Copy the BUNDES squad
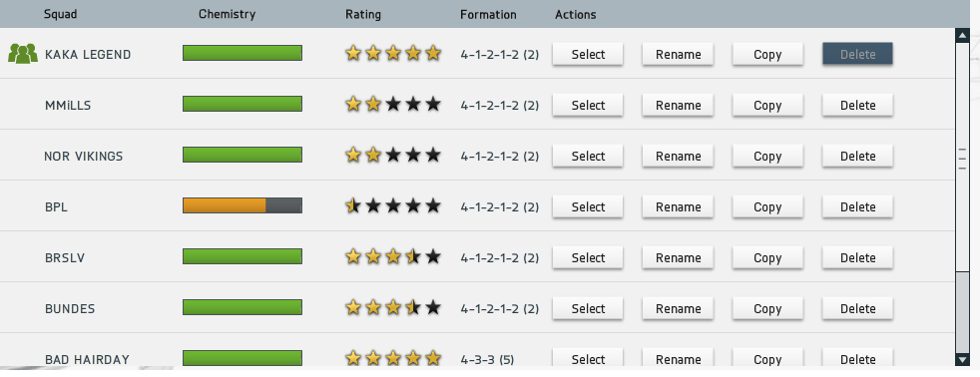 (767, 308)
